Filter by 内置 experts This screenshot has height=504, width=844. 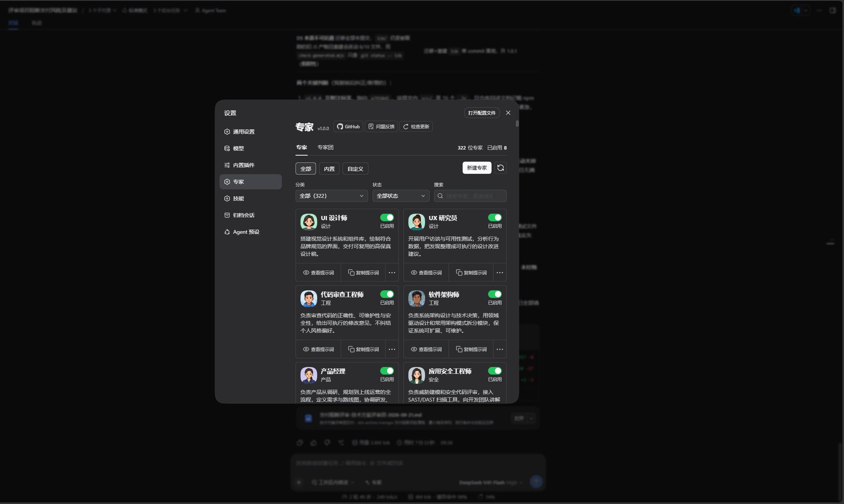pyautogui.click(x=329, y=169)
